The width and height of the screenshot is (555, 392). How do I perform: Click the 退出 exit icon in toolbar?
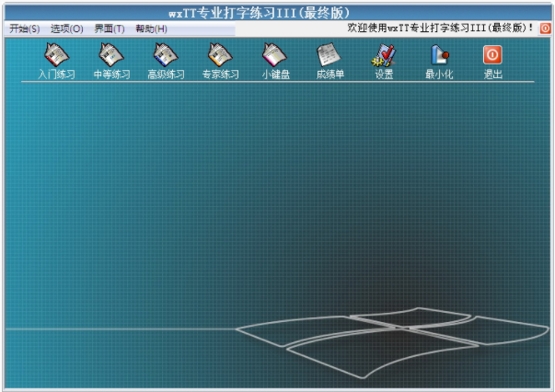tap(492, 61)
